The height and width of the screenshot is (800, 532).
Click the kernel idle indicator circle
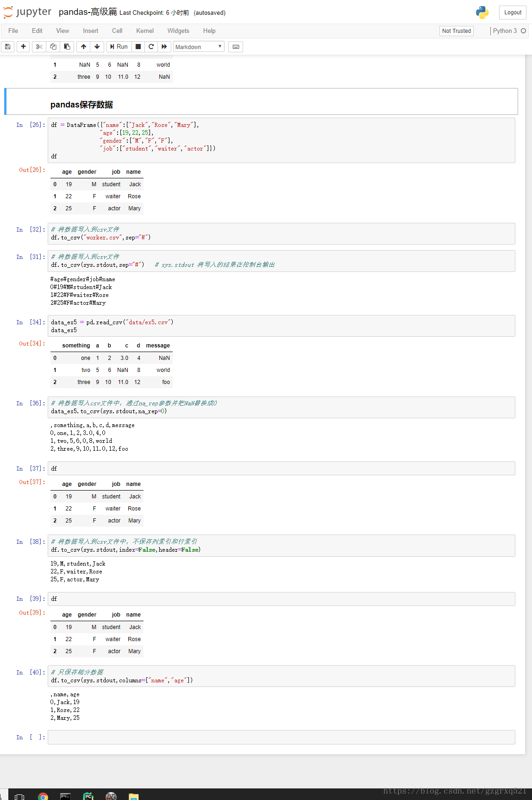pyautogui.click(x=524, y=31)
